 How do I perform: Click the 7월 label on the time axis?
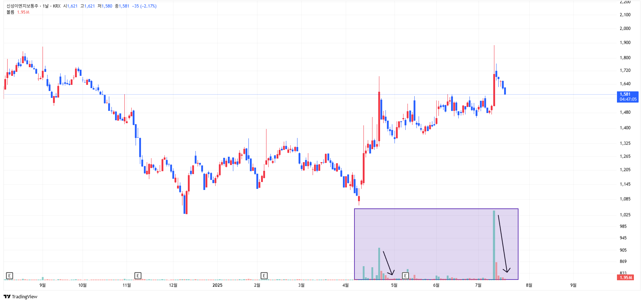[478, 285]
